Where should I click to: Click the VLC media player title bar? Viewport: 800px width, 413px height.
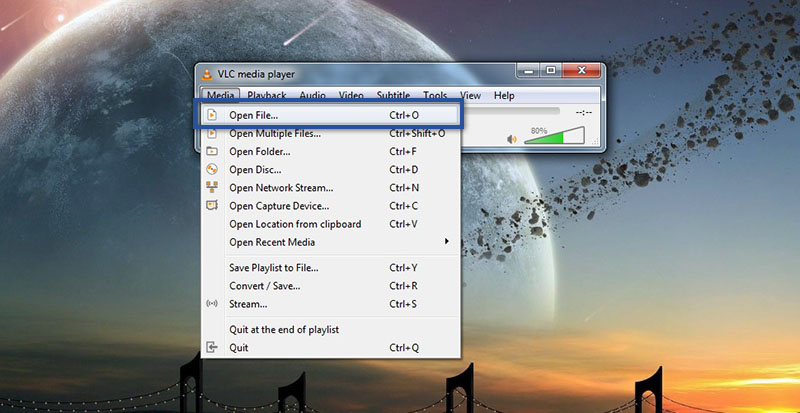(350, 74)
